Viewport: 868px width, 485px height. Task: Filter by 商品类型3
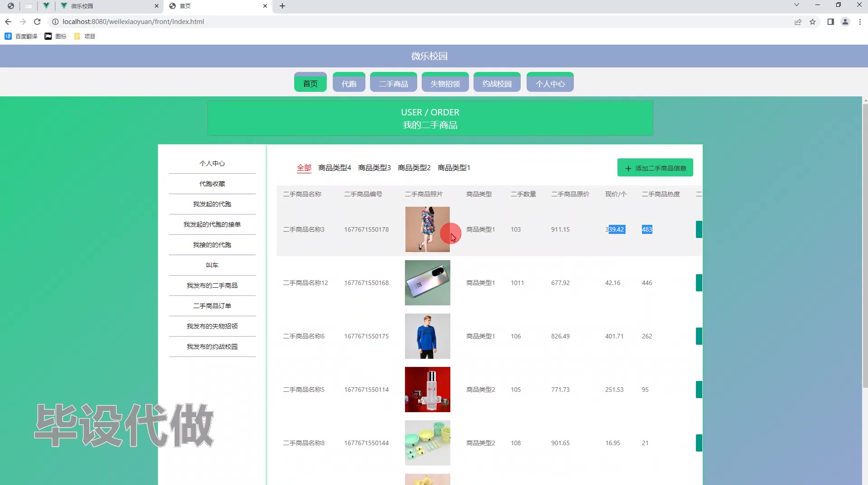pyautogui.click(x=374, y=168)
